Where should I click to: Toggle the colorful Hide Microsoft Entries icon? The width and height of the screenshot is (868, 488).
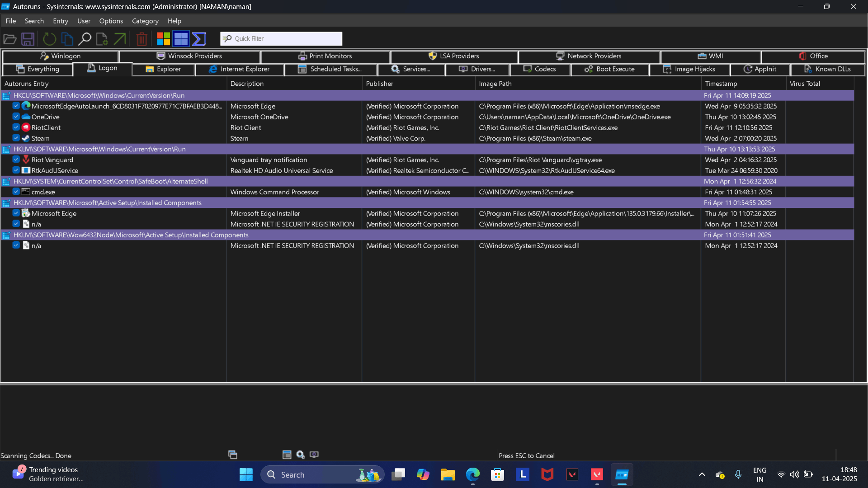pos(163,39)
